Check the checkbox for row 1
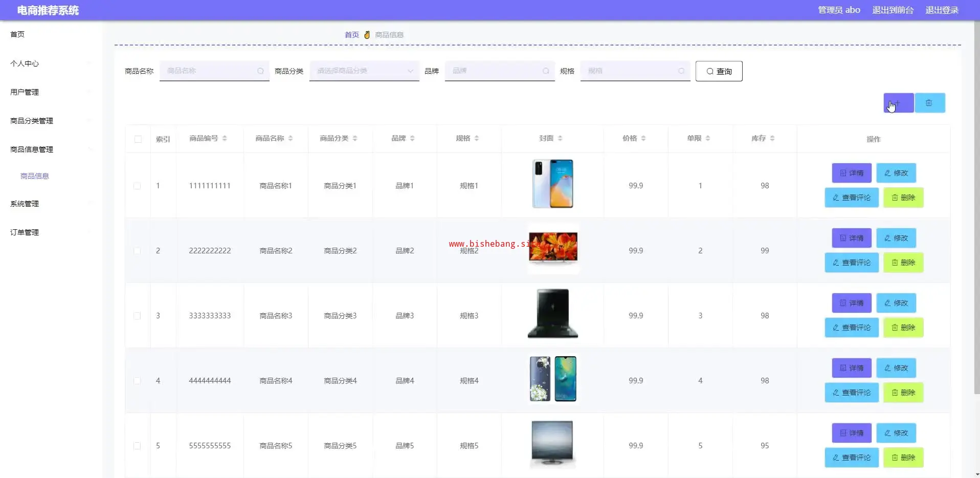The image size is (980, 478). point(137,186)
